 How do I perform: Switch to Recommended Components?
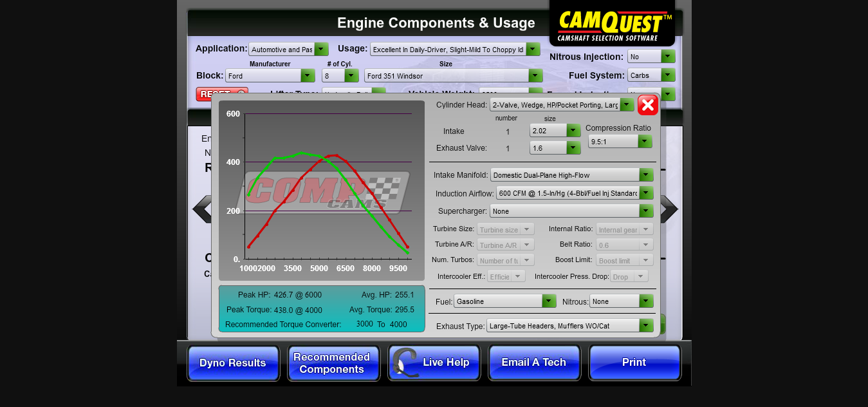[x=332, y=363]
